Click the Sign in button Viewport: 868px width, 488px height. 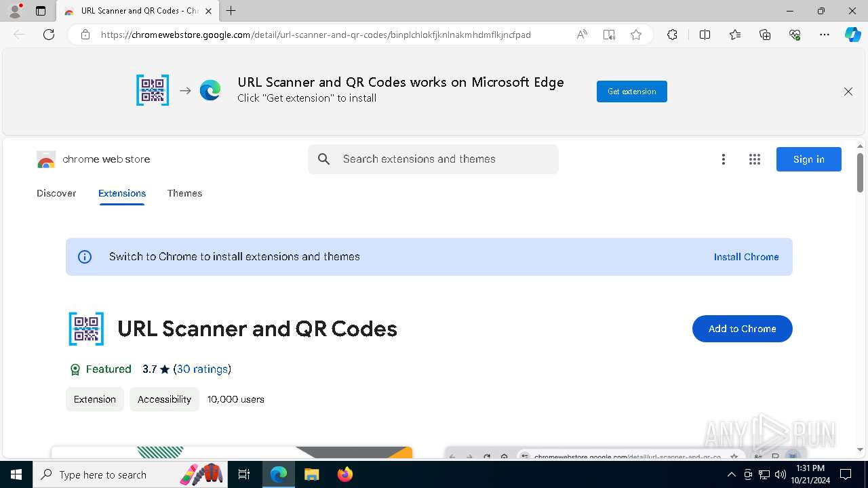809,159
